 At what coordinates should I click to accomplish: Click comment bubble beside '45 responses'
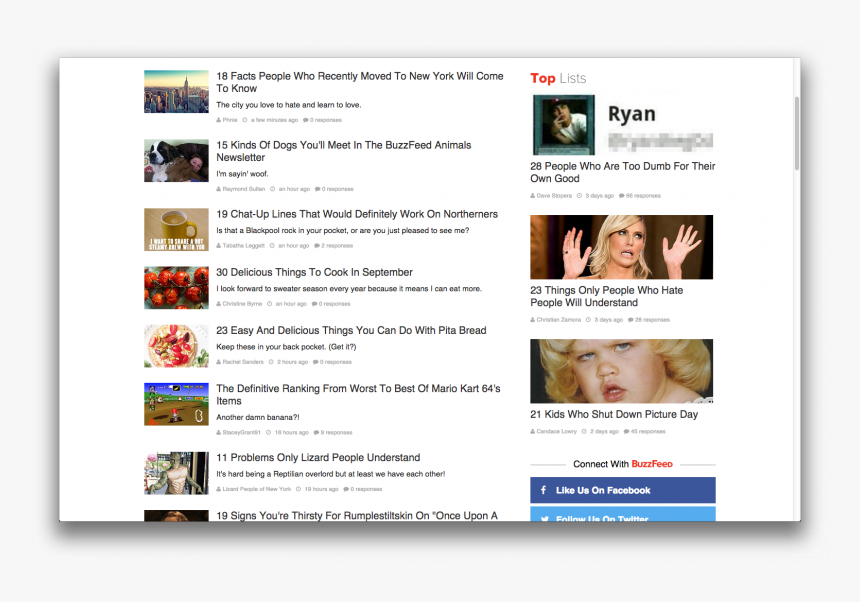626,431
